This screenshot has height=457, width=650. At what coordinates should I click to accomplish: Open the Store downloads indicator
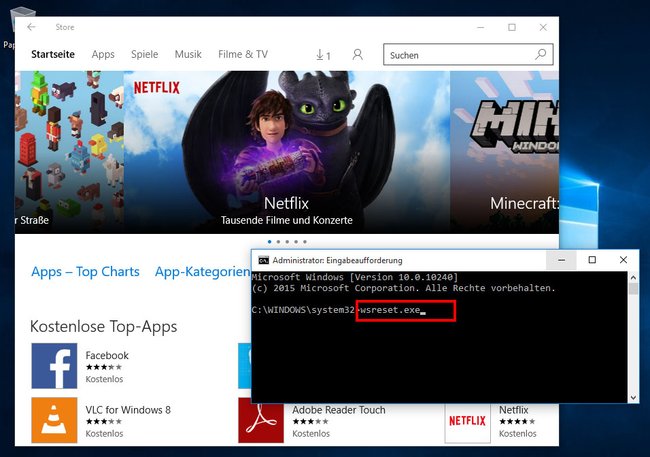[323, 55]
